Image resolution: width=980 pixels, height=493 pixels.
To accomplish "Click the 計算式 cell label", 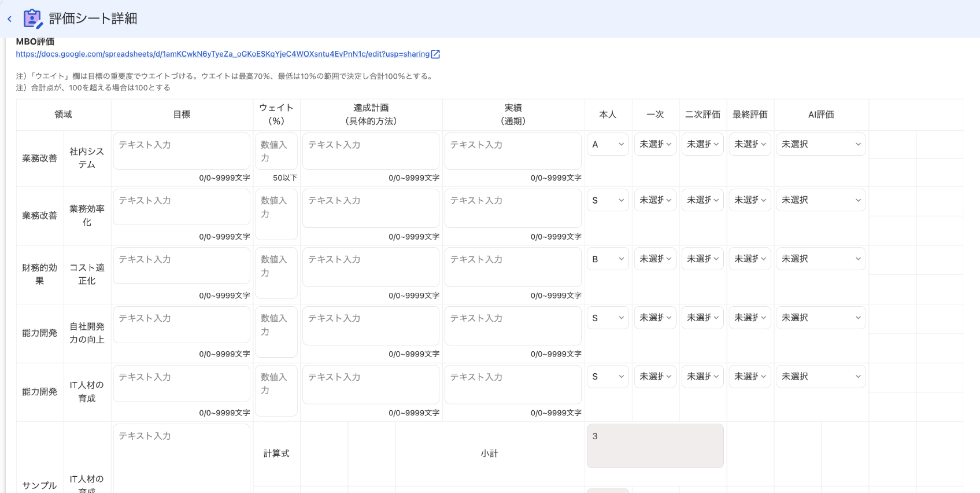I will [276, 454].
